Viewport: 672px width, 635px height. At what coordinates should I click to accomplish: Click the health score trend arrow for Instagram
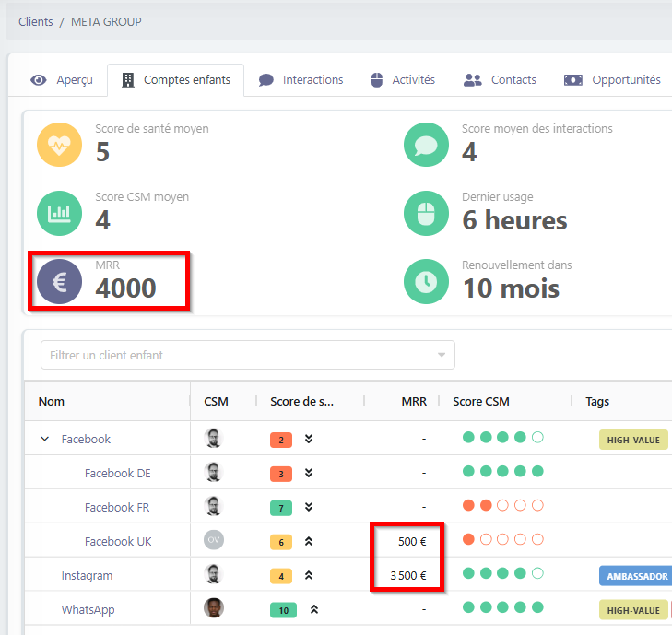click(x=309, y=576)
